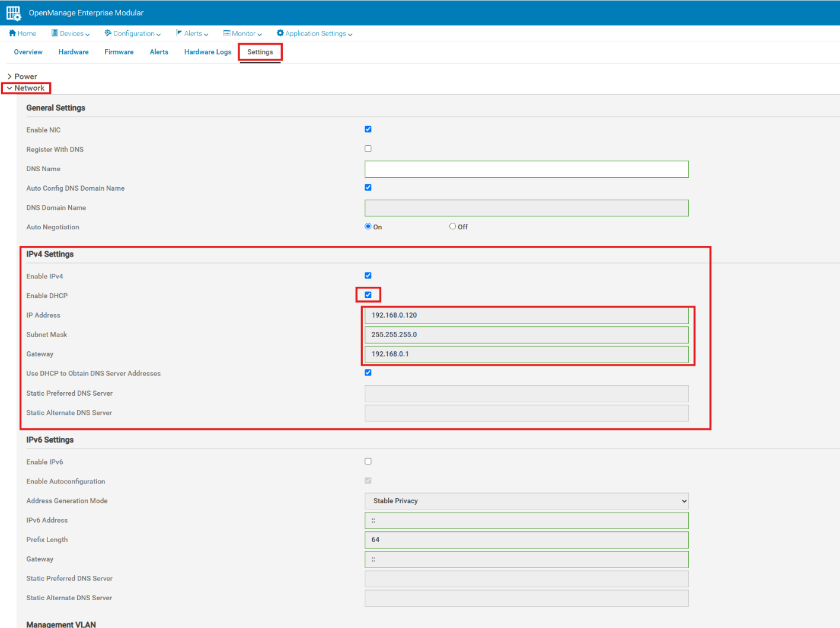Open the Configuration dropdown menu
Screen dimensions: 840x628
tap(133, 34)
